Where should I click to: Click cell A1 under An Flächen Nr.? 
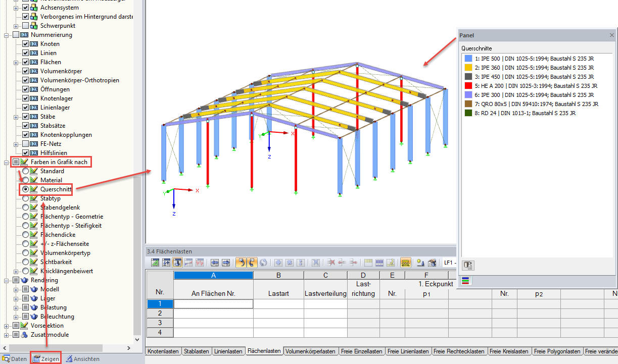[213, 304]
